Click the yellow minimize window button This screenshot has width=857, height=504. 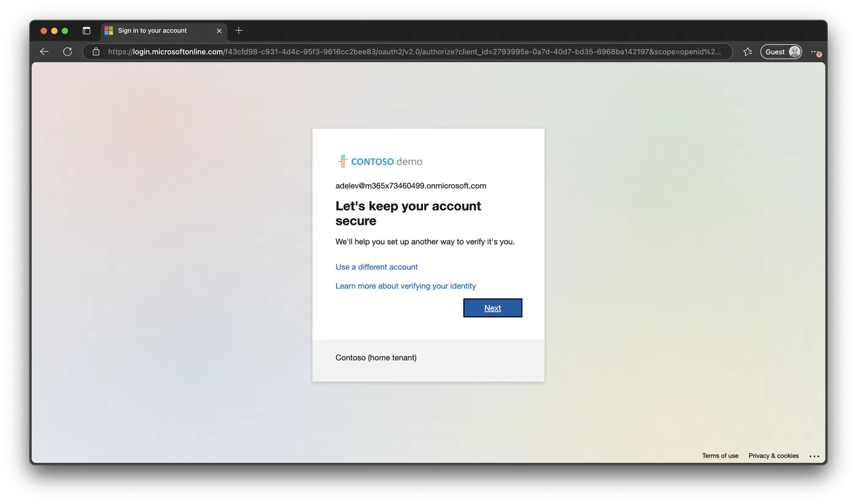tap(54, 31)
